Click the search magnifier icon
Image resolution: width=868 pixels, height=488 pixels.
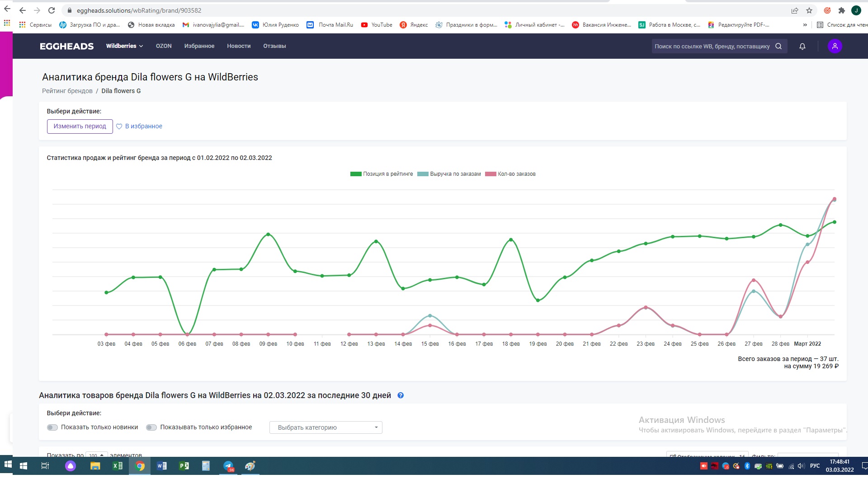tap(778, 46)
